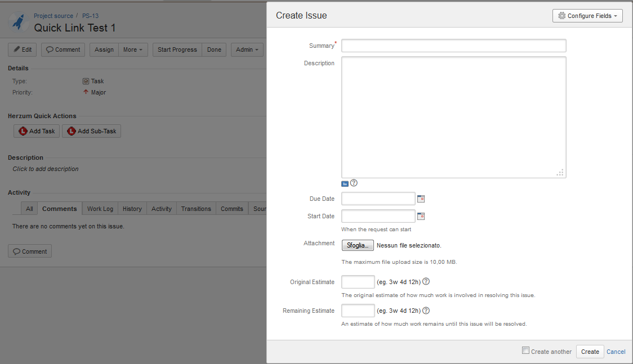Click the Sfoglia file browse button
This screenshot has height=364, width=633.
pos(358,245)
